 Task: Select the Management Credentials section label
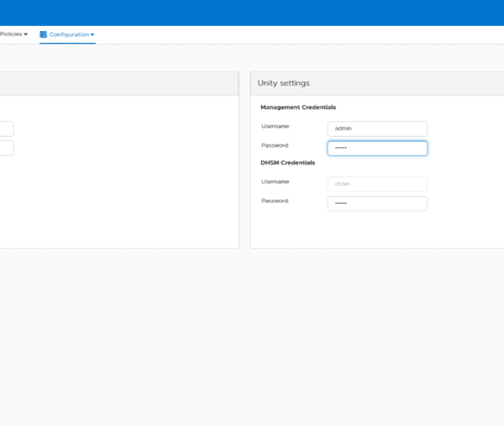point(298,108)
